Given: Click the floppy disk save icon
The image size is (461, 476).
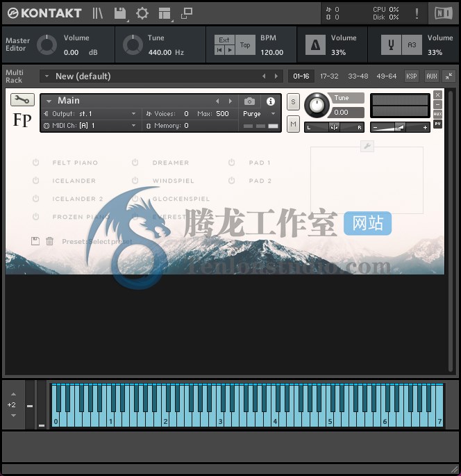Looking at the screenshot, I should tap(120, 13).
